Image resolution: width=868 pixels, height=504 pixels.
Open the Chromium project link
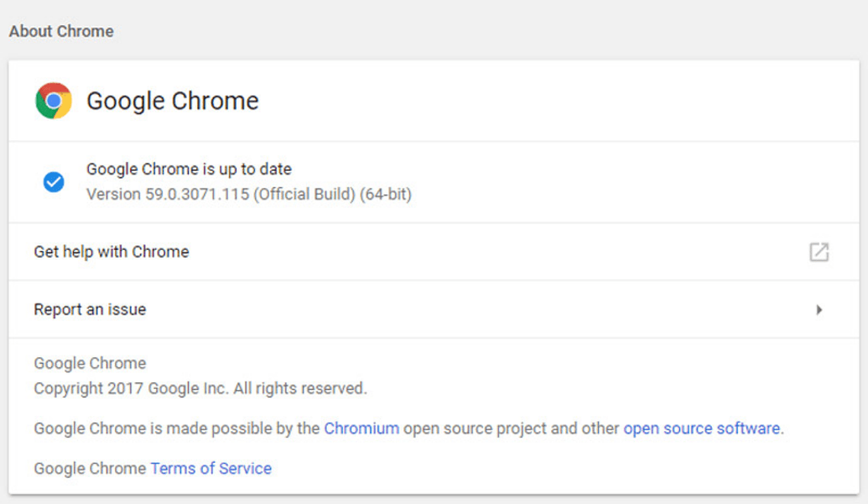tap(361, 428)
